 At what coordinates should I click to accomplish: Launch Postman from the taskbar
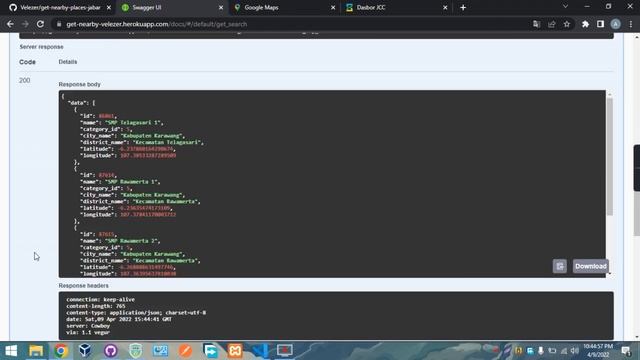click(185, 351)
